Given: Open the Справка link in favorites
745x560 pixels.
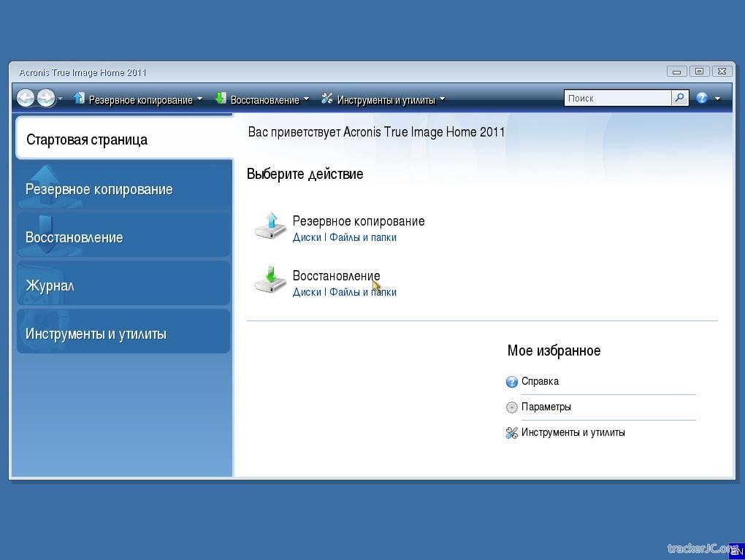Looking at the screenshot, I should click(x=540, y=381).
